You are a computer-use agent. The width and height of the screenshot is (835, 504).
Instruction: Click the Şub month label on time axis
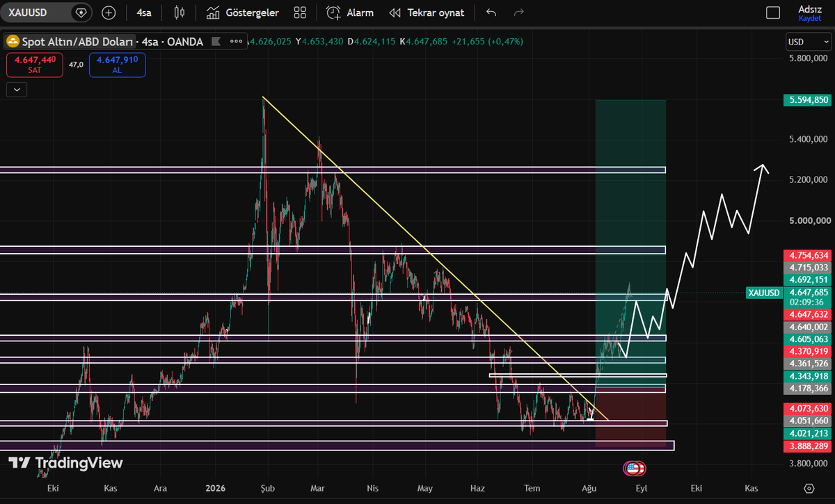click(x=267, y=488)
